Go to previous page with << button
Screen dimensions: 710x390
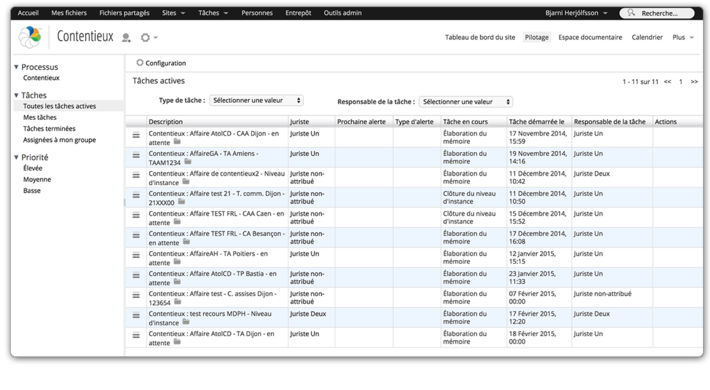(x=667, y=82)
